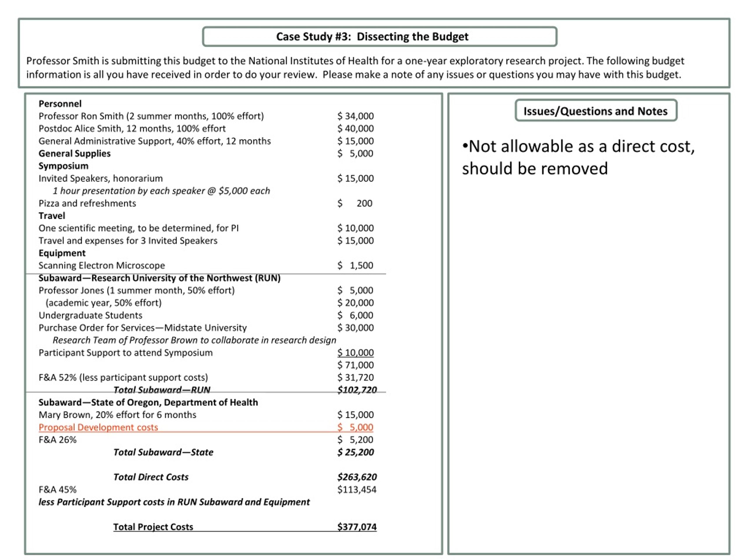The height and width of the screenshot is (560, 747).
Task: Select 'Pizza and refreshments' line
Action: (x=87, y=203)
